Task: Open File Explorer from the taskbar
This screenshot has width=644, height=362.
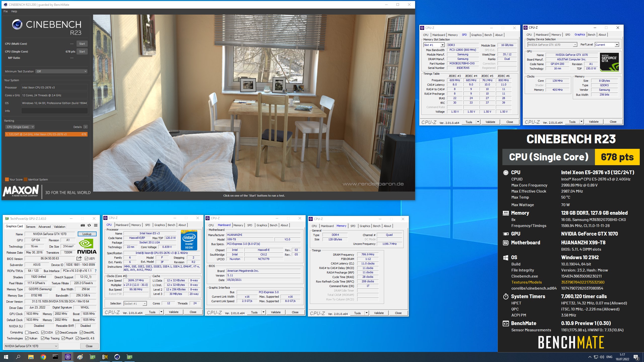Action: click(31, 357)
